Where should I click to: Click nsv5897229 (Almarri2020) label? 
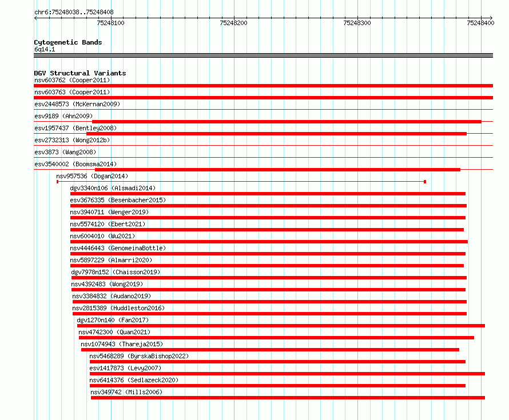[111, 260]
